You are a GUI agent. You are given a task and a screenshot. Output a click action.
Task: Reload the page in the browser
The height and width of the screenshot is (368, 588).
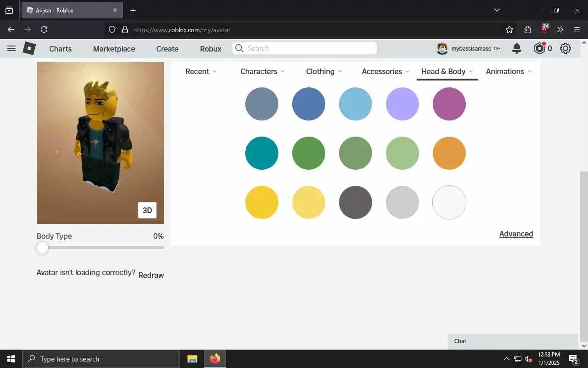44,29
